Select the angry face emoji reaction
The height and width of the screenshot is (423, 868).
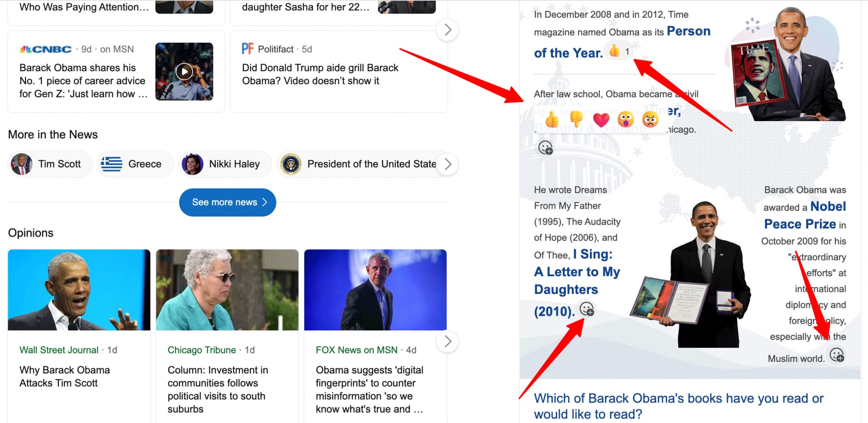(650, 119)
